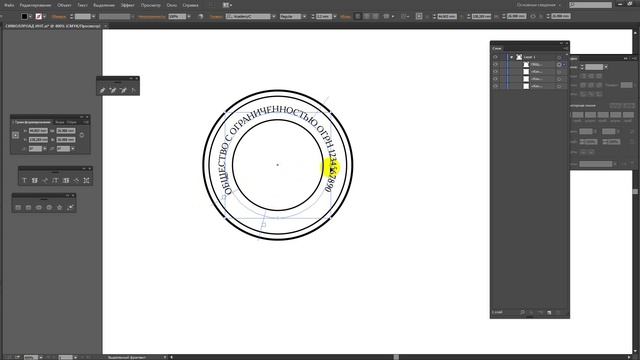Toggle visibility eye of text object sublayer
Viewport: 640px width, 360px height.
pyautogui.click(x=495, y=64)
